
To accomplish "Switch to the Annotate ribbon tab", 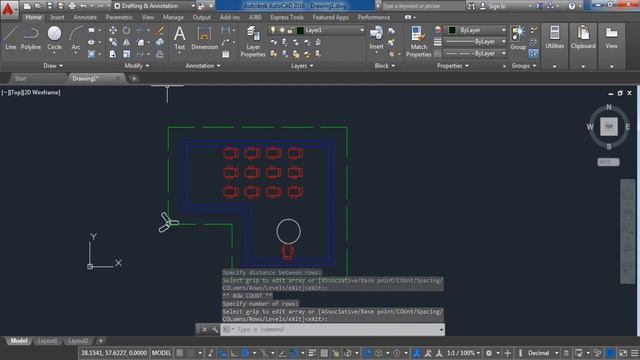I will [x=85, y=17].
